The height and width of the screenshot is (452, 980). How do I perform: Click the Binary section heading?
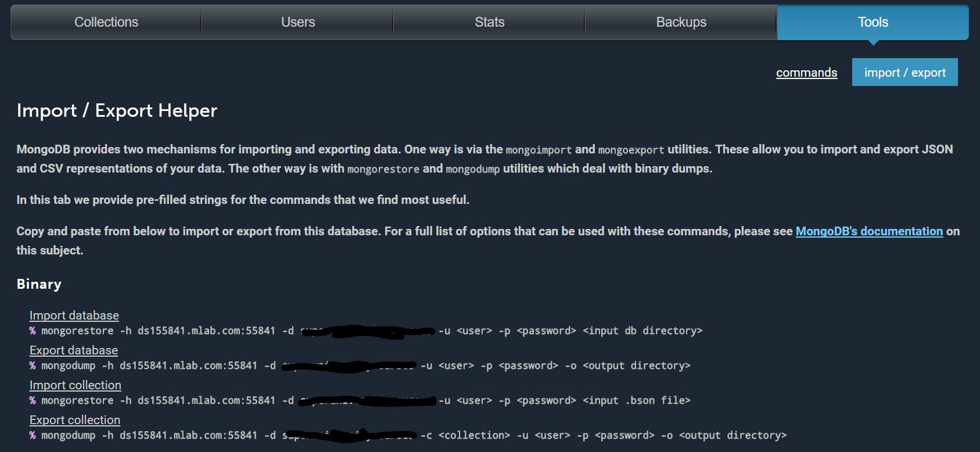point(39,284)
